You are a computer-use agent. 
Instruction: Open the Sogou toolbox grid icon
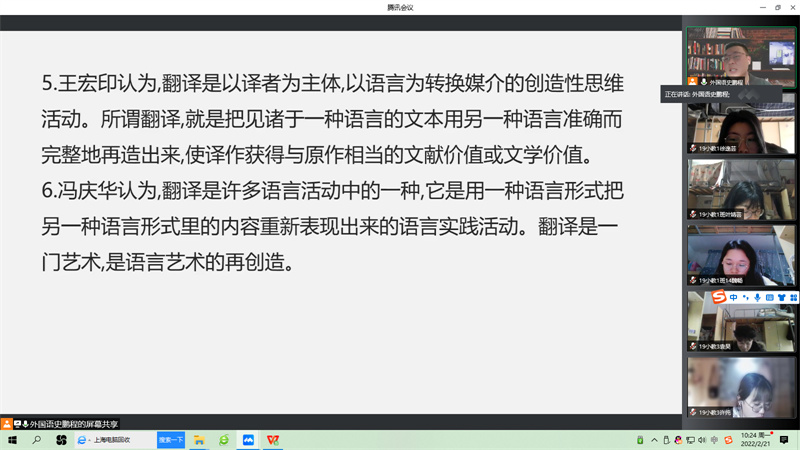tap(793, 298)
